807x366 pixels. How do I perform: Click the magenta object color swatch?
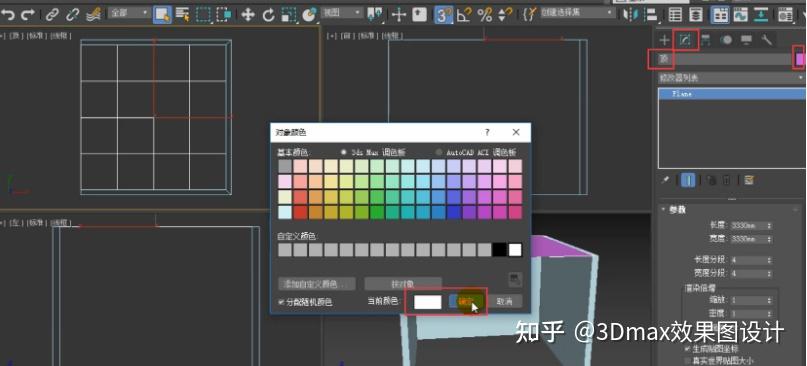click(x=799, y=59)
